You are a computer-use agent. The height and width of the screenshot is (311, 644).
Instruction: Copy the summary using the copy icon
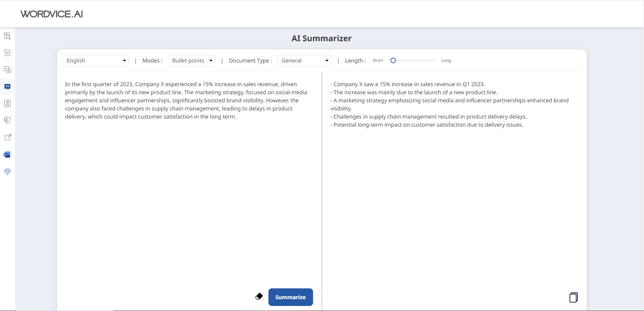[573, 297]
